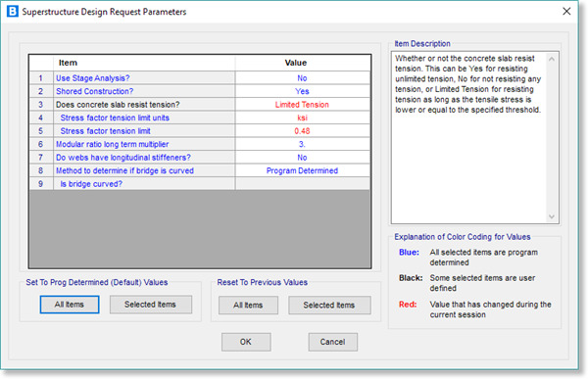588x379 pixels.
Task: Open the Program Determined value cell
Action: (x=302, y=170)
